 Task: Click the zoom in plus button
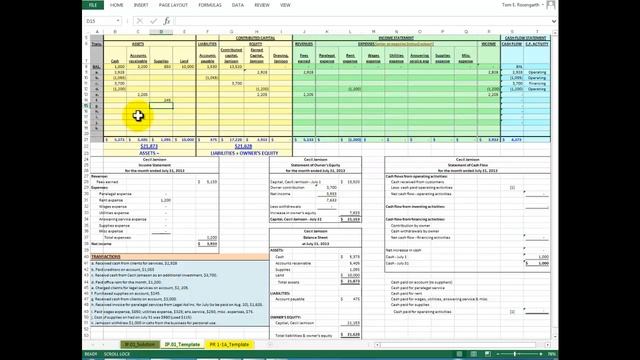point(542,354)
